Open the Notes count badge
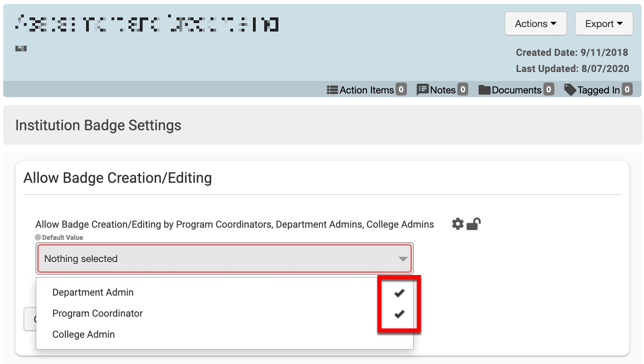 [x=463, y=89]
